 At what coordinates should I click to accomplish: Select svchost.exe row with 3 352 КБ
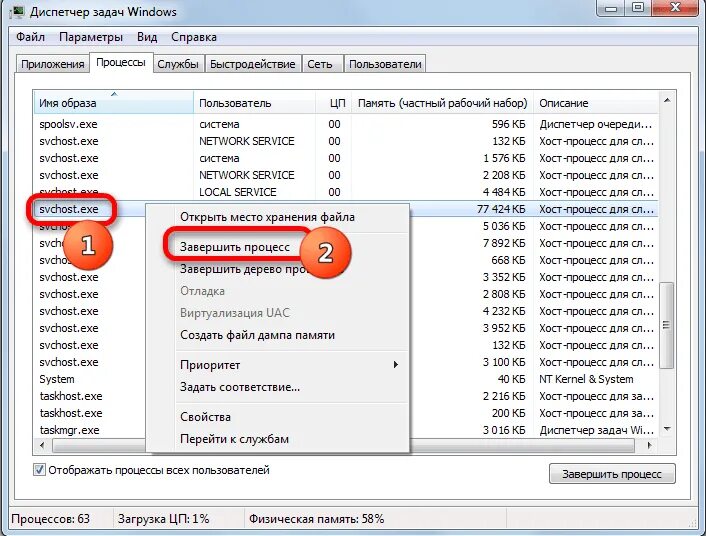click(346, 277)
